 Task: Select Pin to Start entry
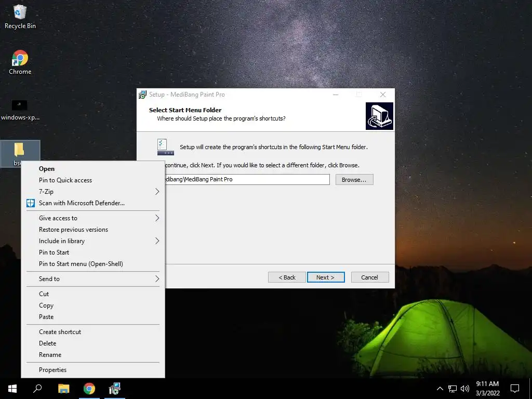click(93, 252)
